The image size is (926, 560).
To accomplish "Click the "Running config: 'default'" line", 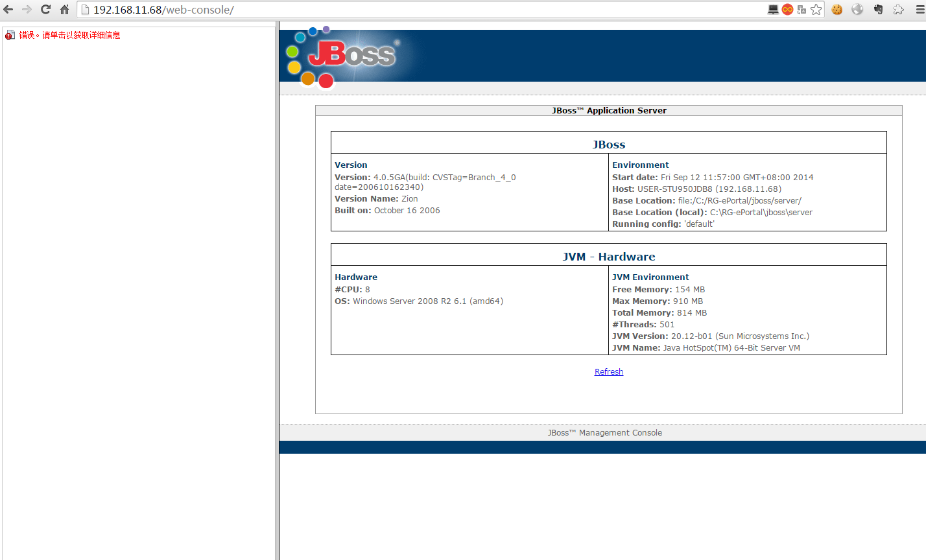I will point(663,224).
